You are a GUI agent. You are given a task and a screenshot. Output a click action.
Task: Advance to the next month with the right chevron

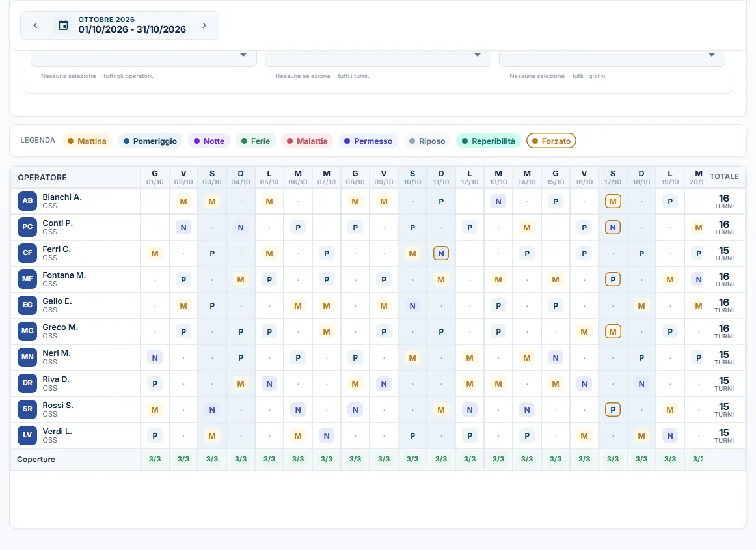coord(204,25)
